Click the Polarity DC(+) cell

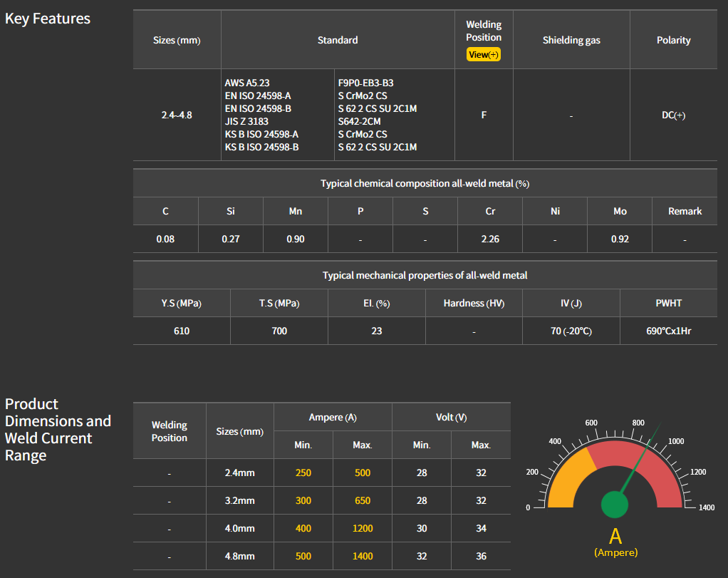tap(673, 115)
